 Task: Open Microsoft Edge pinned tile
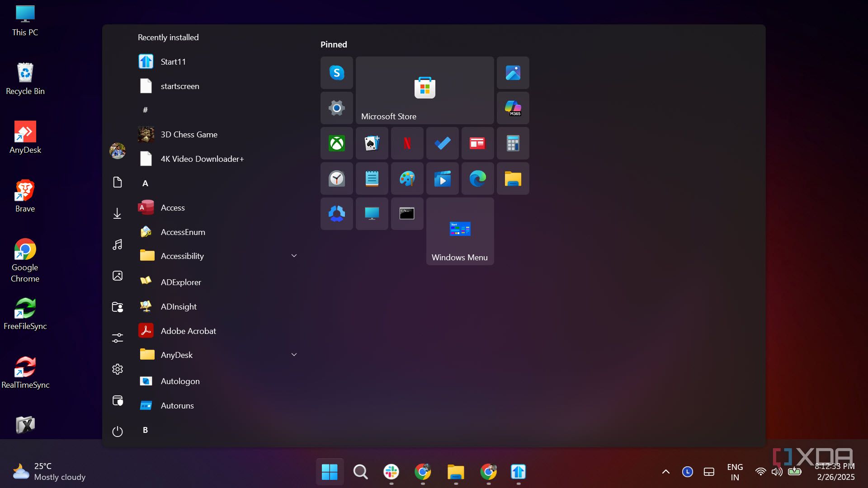coord(477,178)
